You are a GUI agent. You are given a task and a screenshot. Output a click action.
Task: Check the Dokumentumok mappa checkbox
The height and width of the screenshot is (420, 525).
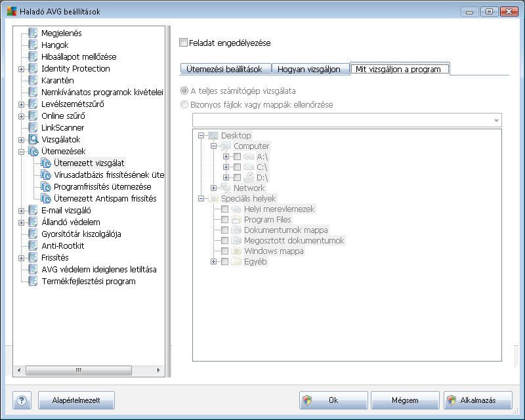pos(224,230)
